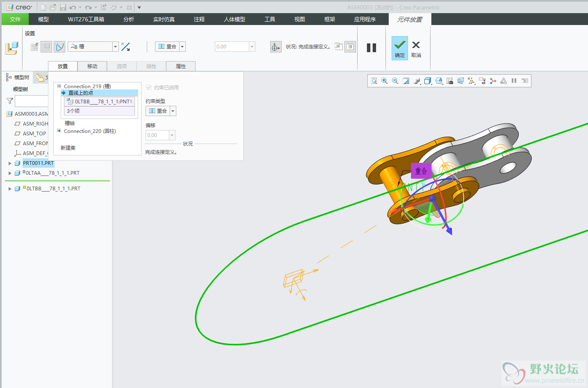Click the Undo arrow icon
The width and height of the screenshot is (588, 388).
(x=73, y=7)
